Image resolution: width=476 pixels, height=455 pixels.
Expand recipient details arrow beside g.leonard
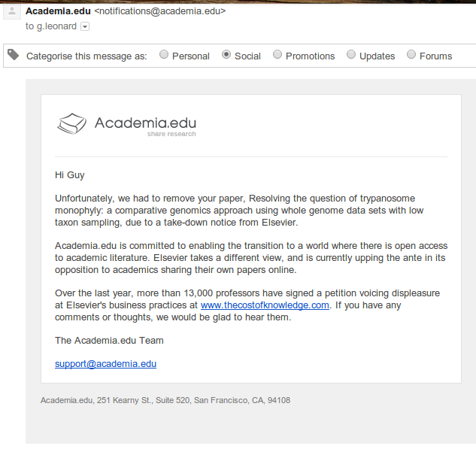[85, 26]
